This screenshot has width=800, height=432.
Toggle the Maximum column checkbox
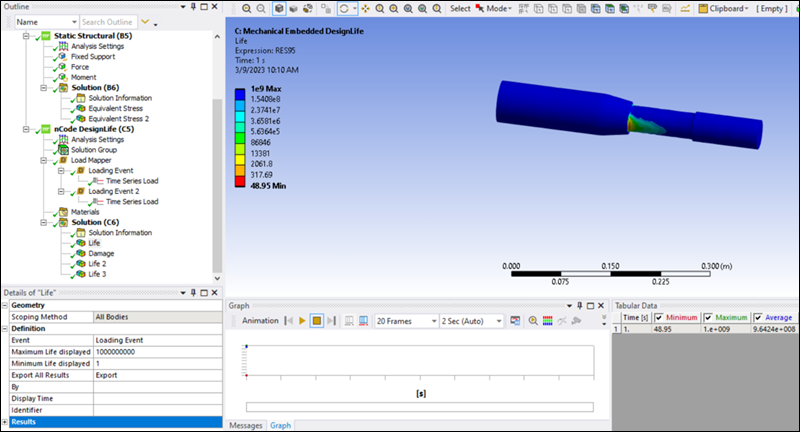(710, 318)
